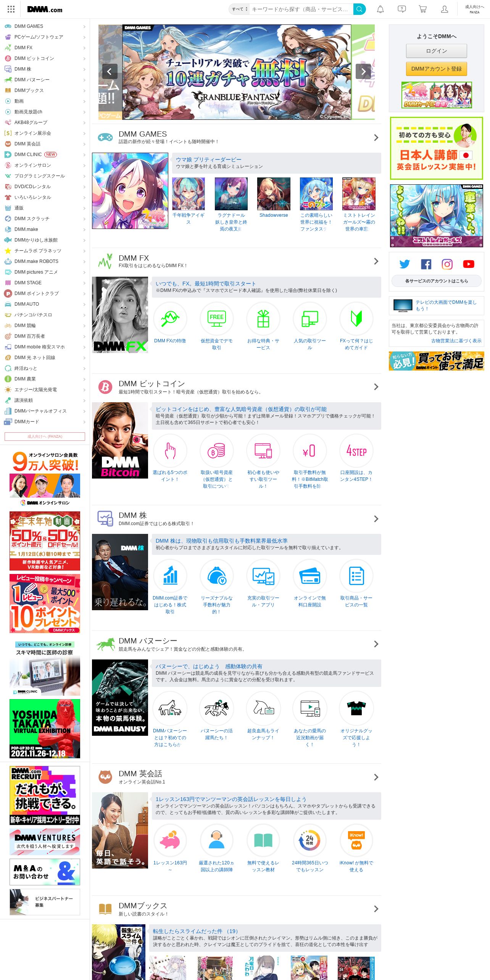This screenshot has height=980, width=490.
Task: Expand the DMM バヌーシー section arrow
Action: tap(376, 644)
